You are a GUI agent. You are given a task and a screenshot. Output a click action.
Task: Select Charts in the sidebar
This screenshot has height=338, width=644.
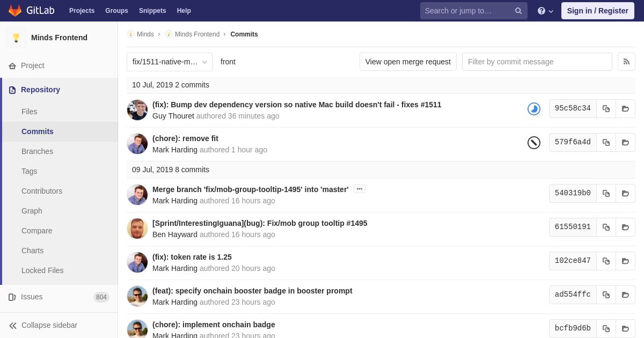[x=33, y=251]
